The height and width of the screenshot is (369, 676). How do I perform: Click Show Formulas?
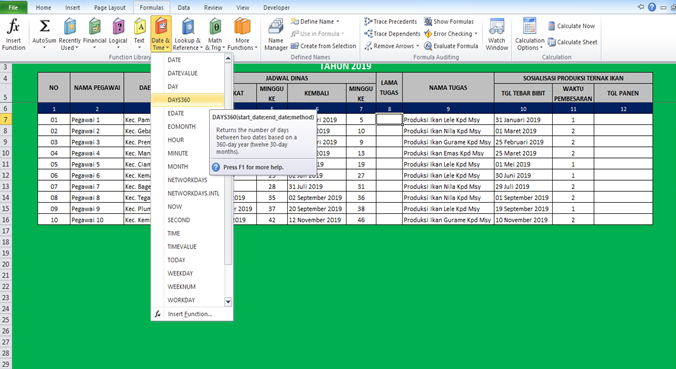tap(449, 22)
